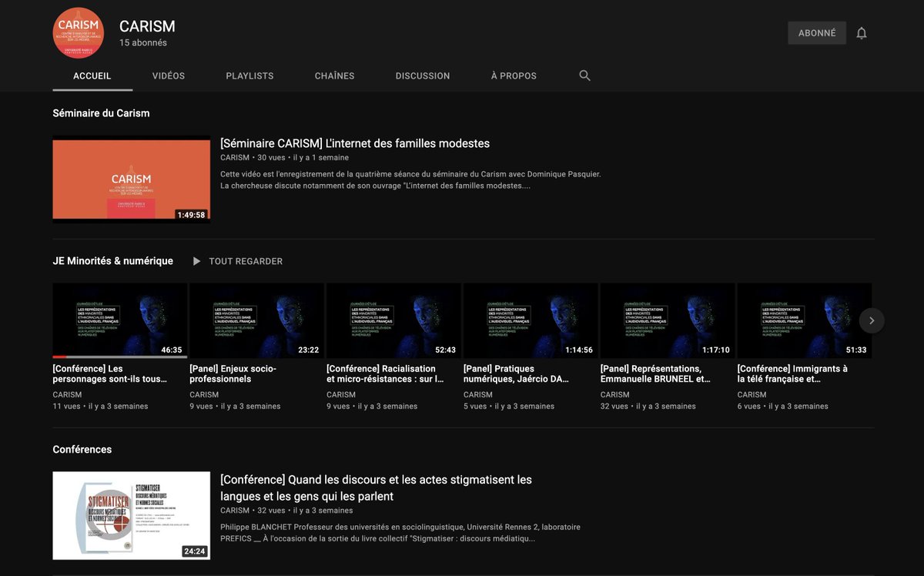
Task: Open L'internet des familles modestes video title
Action: [x=355, y=143]
